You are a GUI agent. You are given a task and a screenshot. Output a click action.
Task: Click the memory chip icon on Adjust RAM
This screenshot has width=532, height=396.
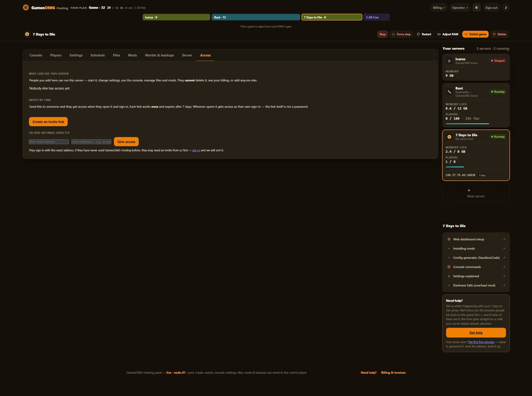point(439,34)
